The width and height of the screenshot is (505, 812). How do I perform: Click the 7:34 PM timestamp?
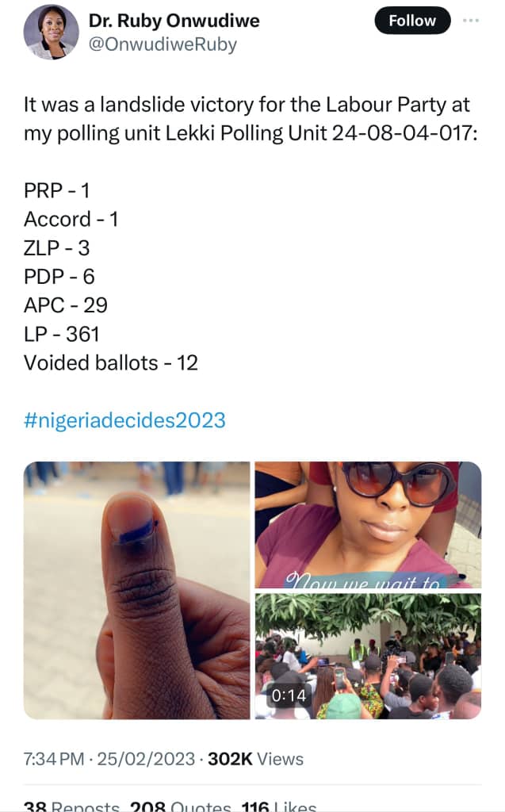coord(53,759)
